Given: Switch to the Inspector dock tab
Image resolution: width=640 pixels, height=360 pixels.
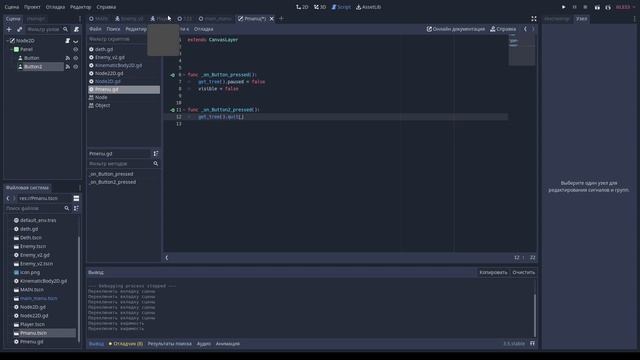Looking at the screenshot, I should pyautogui.click(x=557, y=19).
